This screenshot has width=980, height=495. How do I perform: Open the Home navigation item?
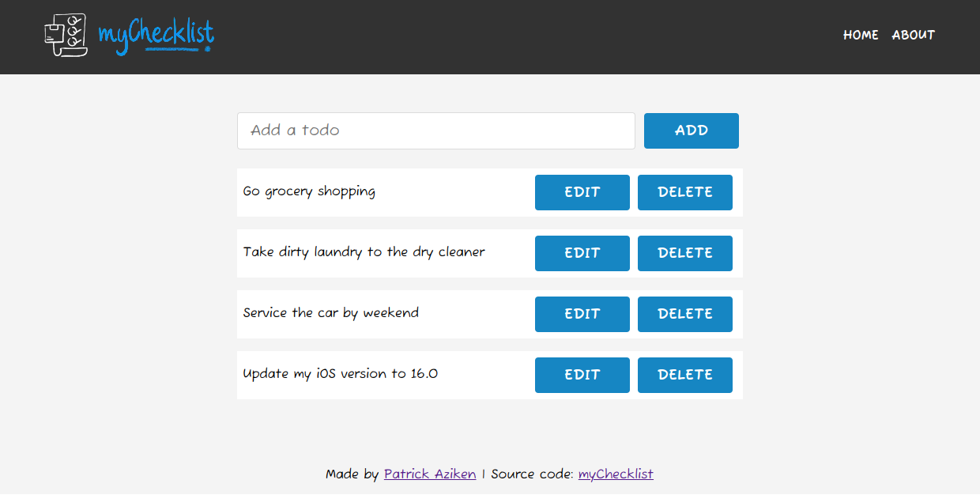pyautogui.click(x=861, y=35)
